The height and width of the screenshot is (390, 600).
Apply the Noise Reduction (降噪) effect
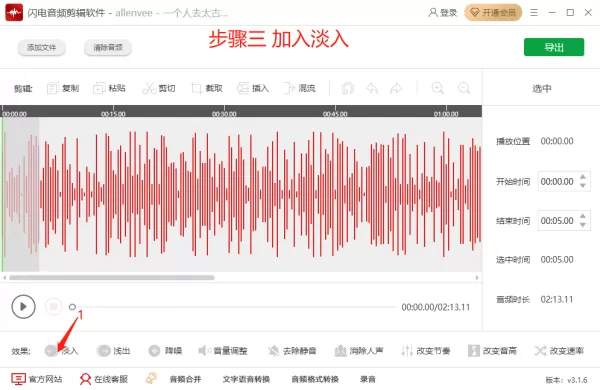[x=165, y=351]
